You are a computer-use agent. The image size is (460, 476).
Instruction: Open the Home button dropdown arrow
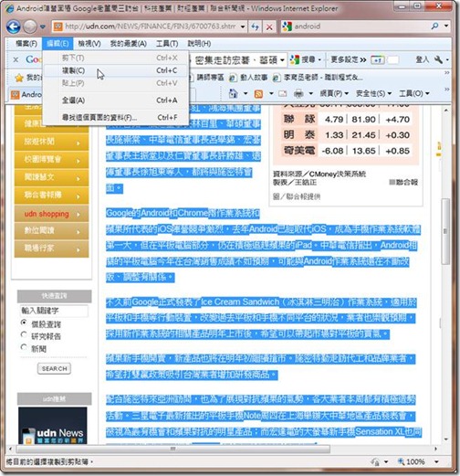246,93
